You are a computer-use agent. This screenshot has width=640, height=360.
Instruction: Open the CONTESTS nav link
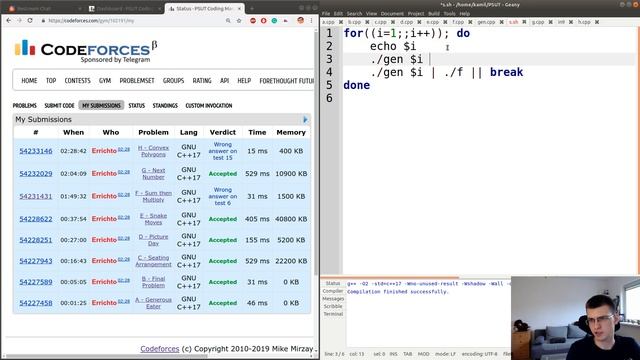78,81
